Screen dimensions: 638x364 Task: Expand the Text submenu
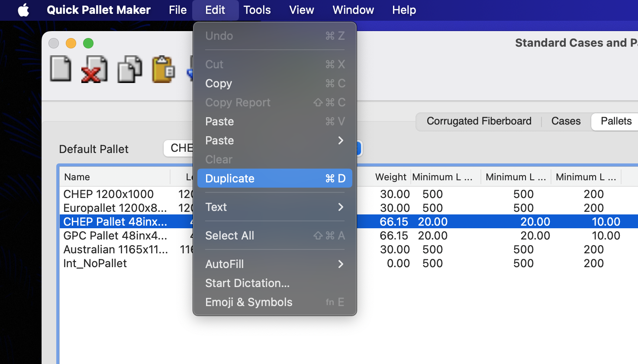pos(275,207)
